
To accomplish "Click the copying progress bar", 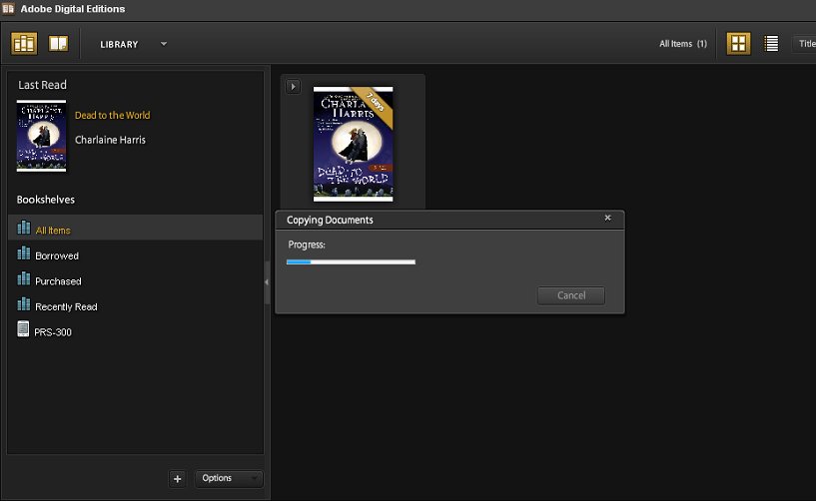I will coord(351,262).
